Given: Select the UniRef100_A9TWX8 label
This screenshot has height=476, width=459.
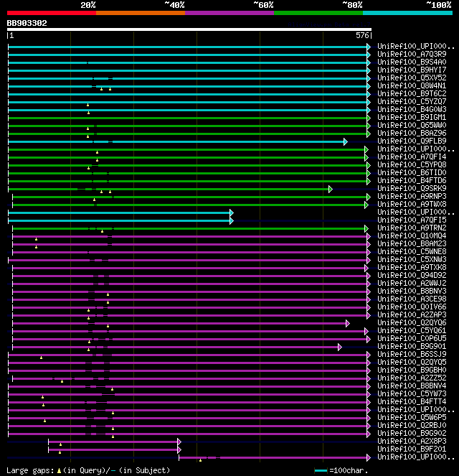Looking at the screenshot, I should [412, 204].
